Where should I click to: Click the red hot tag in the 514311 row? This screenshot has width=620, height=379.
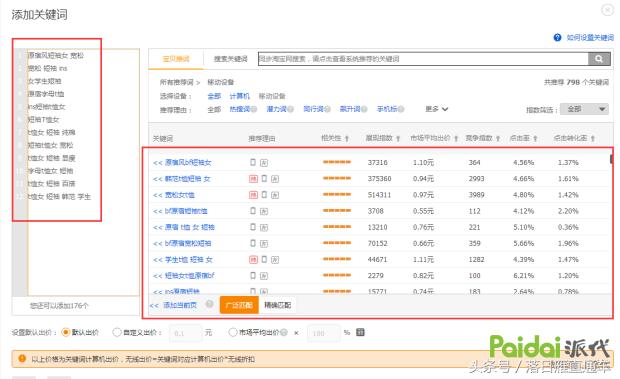pyautogui.click(x=253, y=195)
